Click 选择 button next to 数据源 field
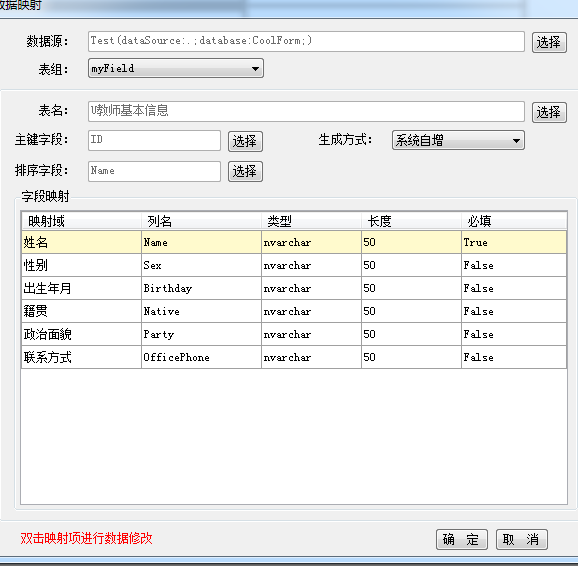This screenshot has width=578, height=566. pos(549,42)
